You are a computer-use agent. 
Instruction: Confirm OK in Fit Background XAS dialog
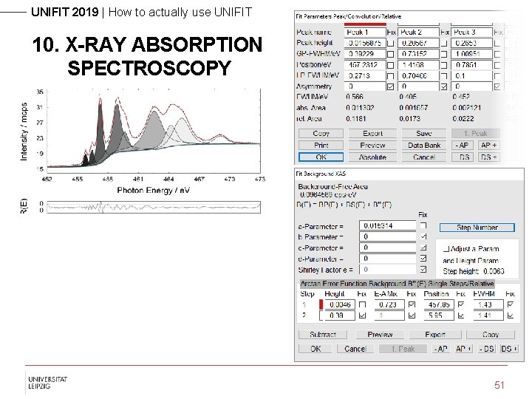[316, 349]
